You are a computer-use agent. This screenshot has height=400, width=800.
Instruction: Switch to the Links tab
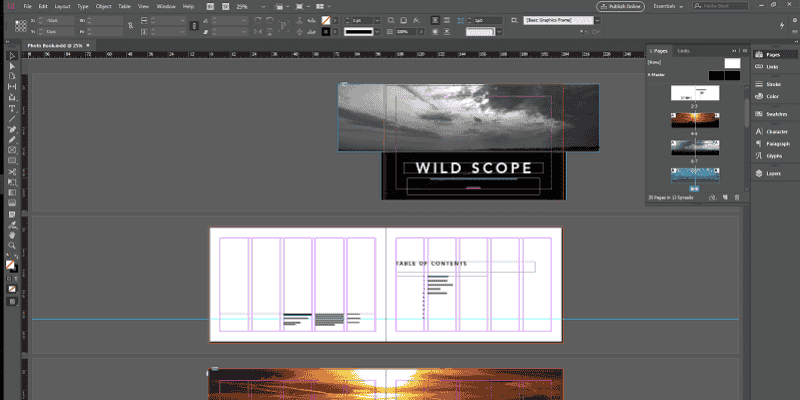[683, 50]
